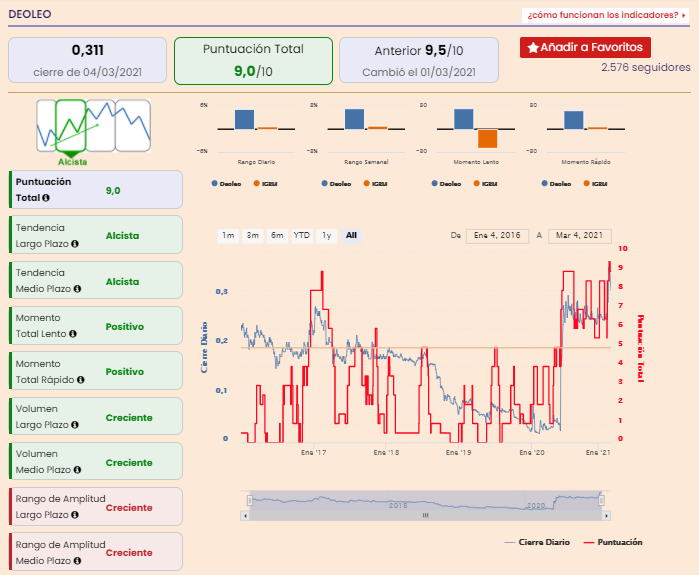
Task: Click info icon next to Puntuación Total
Action: (46, 198)
